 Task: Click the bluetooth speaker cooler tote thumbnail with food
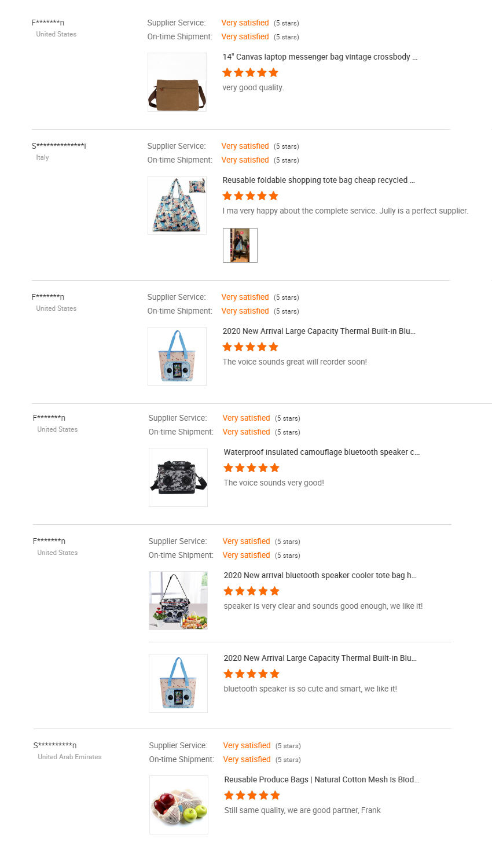click(x=178, y=601)
